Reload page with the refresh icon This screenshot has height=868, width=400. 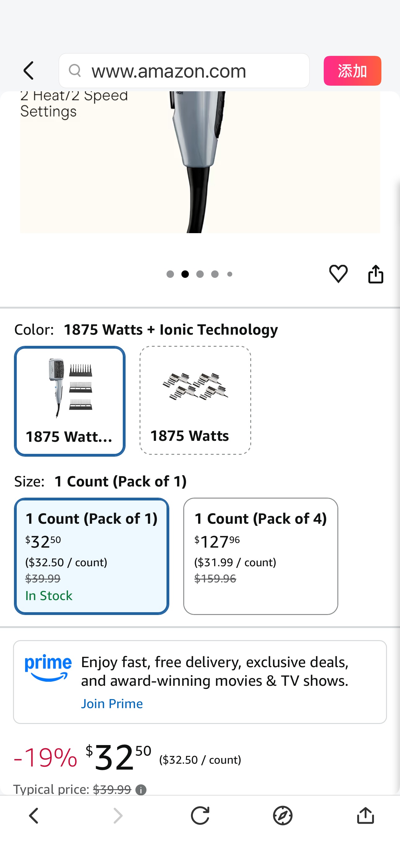[200, 816]
